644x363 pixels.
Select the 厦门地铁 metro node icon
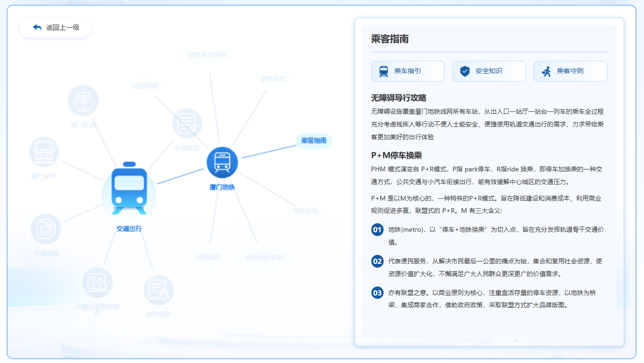(222, 162)
